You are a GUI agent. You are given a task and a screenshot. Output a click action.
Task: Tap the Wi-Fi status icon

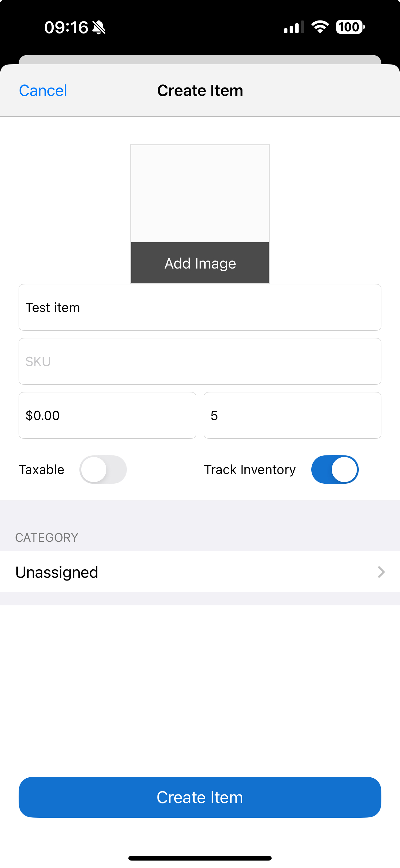tap(320, 27)
